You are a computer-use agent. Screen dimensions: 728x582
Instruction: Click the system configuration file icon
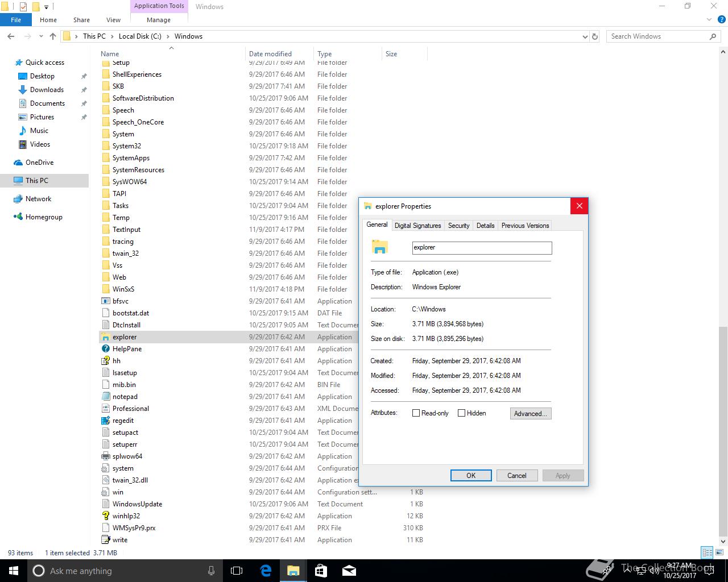pos(105,468)
